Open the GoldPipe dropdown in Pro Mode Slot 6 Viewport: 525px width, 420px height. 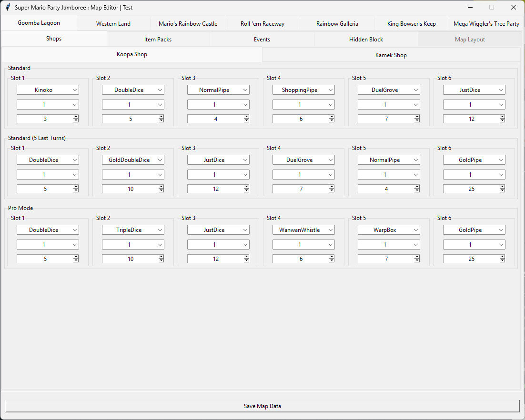(x=474, y=230)
